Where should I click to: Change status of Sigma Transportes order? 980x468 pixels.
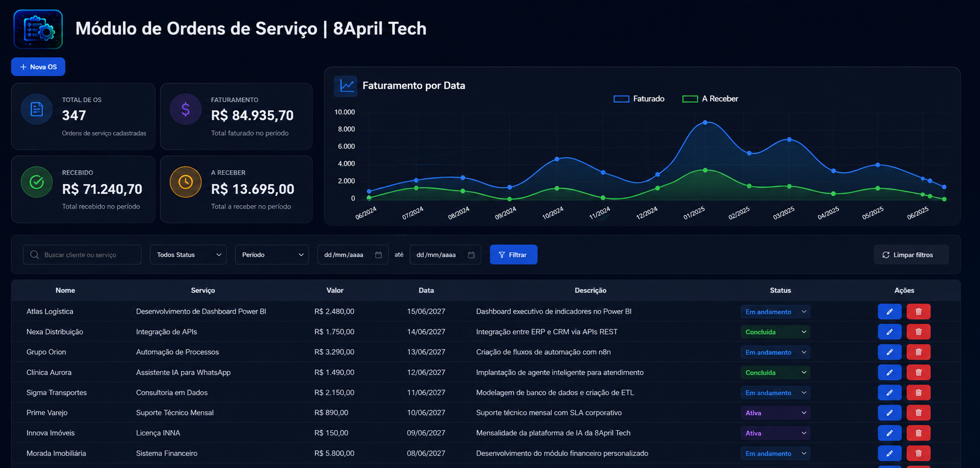point(775,393)
